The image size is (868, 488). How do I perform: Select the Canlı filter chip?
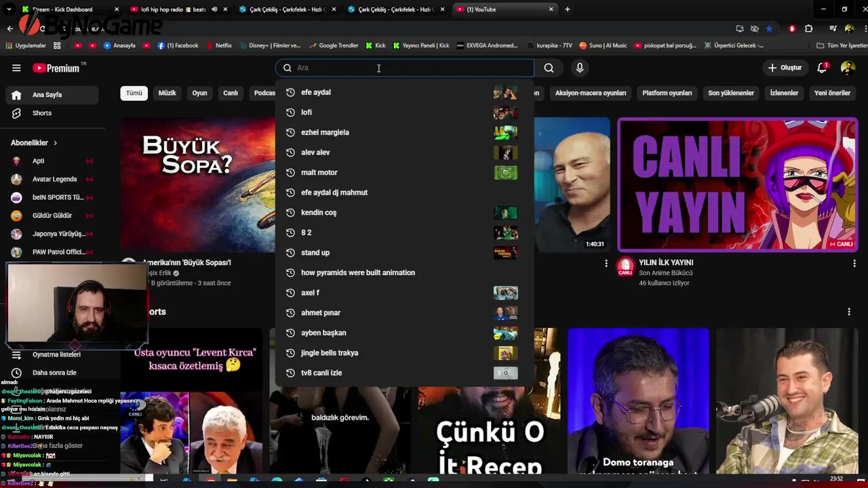[x=231, y=93]
